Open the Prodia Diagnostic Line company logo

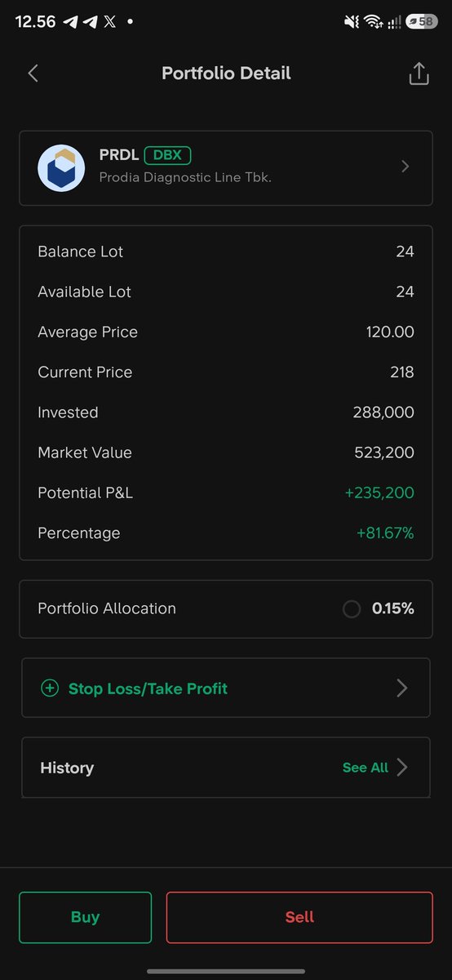pos(61,168)
